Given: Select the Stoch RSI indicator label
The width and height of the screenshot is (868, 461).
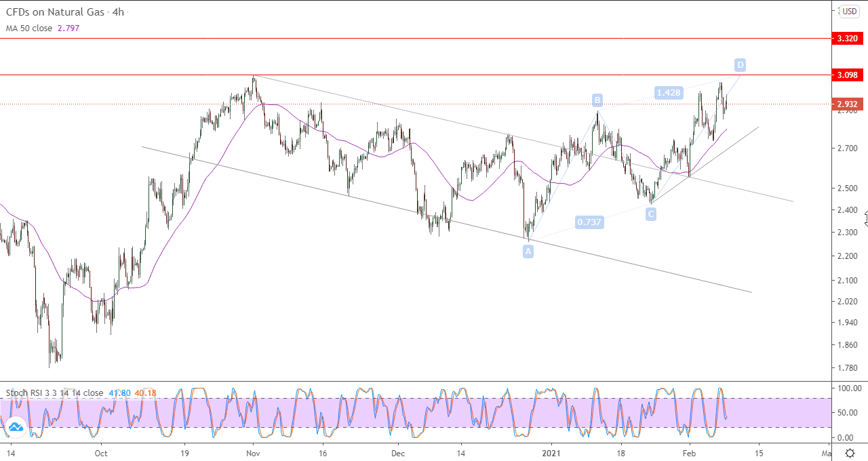Looking at the screenshot, I should click(55, 393).
